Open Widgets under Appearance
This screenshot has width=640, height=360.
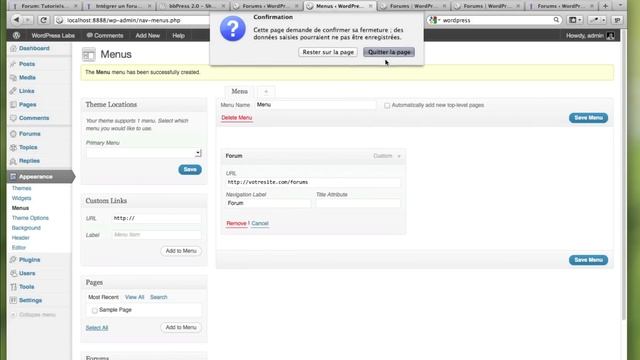tap(21, 198)
